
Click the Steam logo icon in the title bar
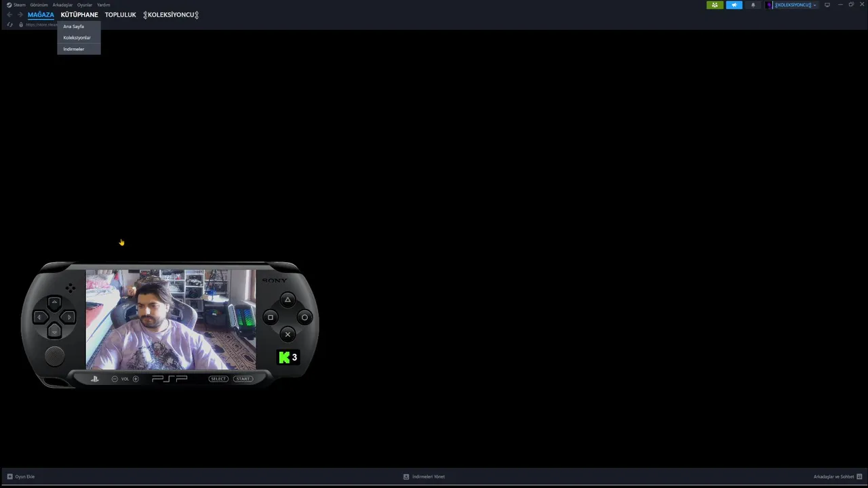(x=9, y=5)
